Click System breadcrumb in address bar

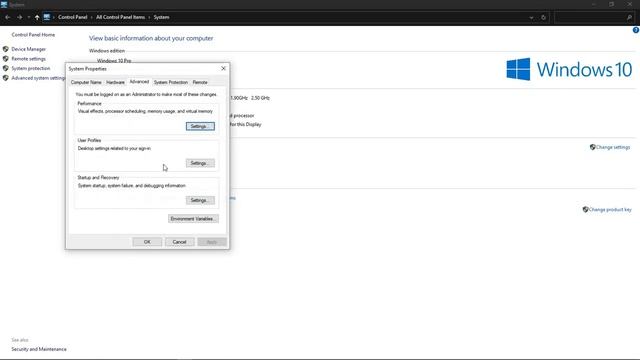(x=161, y=17)
